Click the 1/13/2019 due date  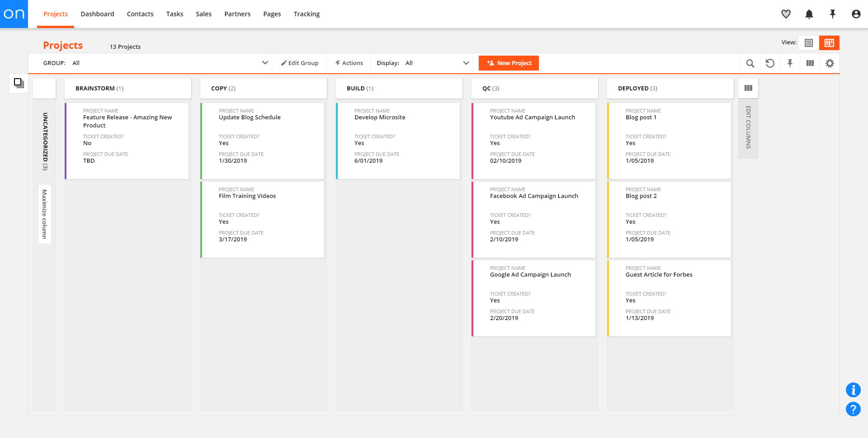[640, 318]
